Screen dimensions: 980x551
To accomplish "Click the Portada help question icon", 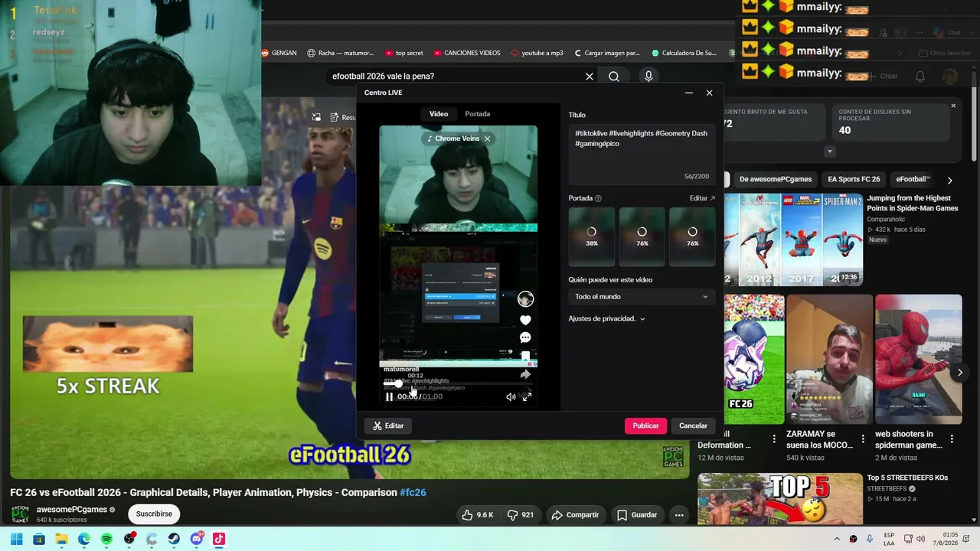I will 598,198.
